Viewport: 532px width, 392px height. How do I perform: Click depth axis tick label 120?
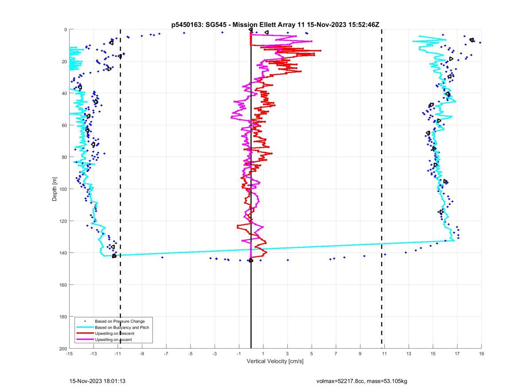63,221
